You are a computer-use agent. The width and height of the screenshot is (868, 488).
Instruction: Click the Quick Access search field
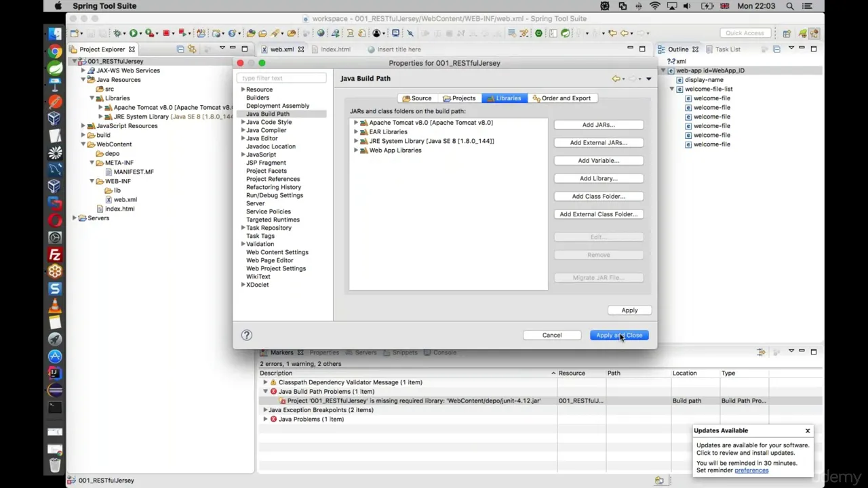click(x=745, y=33)
